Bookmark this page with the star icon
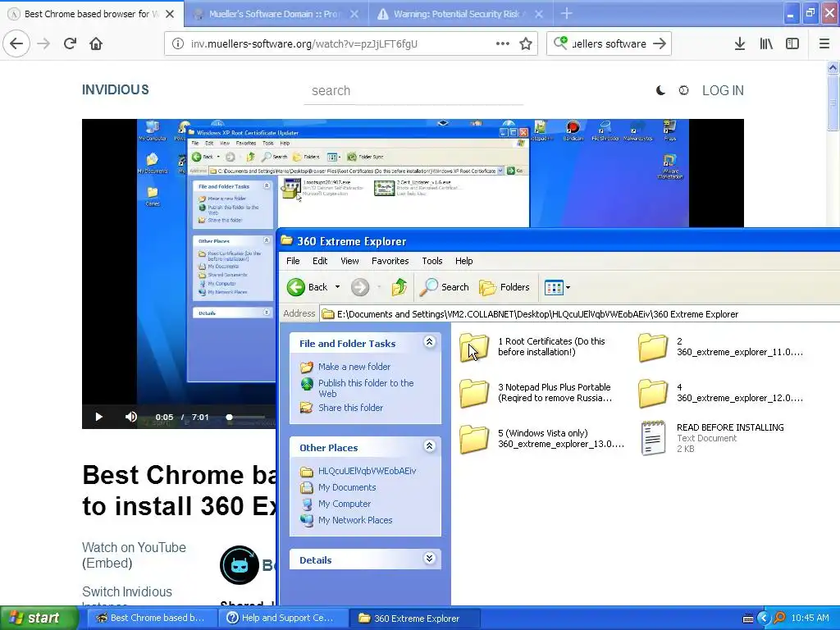This screenshot has width=840, height=630. (x=526, y=44)
